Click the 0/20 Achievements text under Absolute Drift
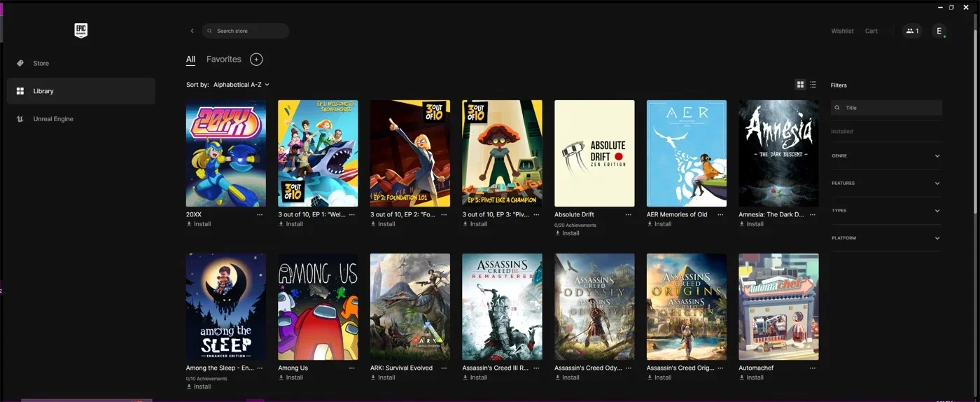 (x=575, y=225)
